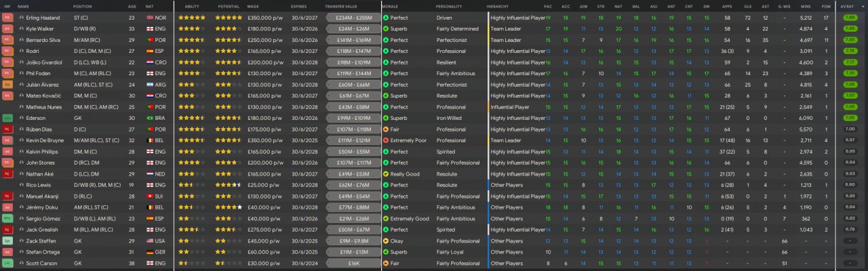Click Argentina flag in Julián Álvarez row
The height and width of the screenshot is (271, 868).
(x=150, y=85)
